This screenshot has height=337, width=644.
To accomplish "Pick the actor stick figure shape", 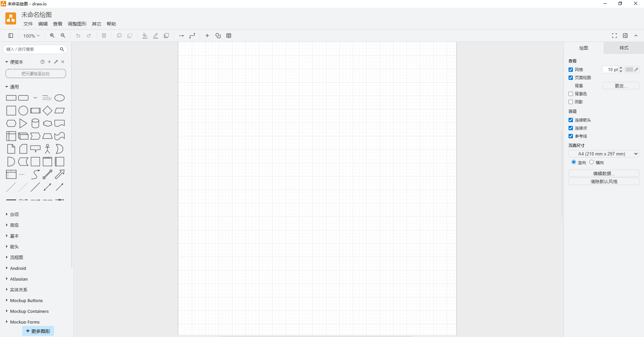I will [47, 149].
